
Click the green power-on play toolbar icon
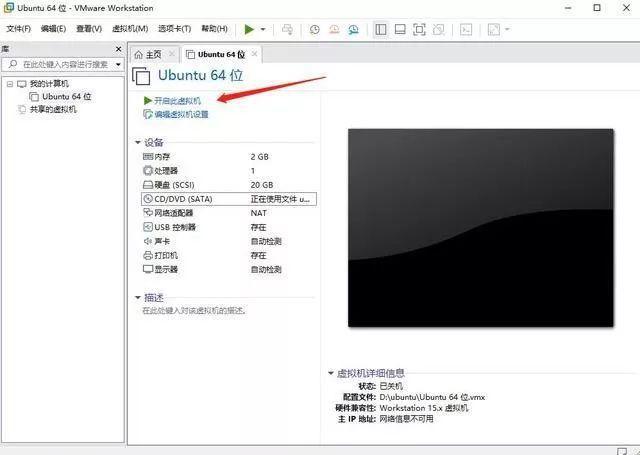tap(249, 29)
